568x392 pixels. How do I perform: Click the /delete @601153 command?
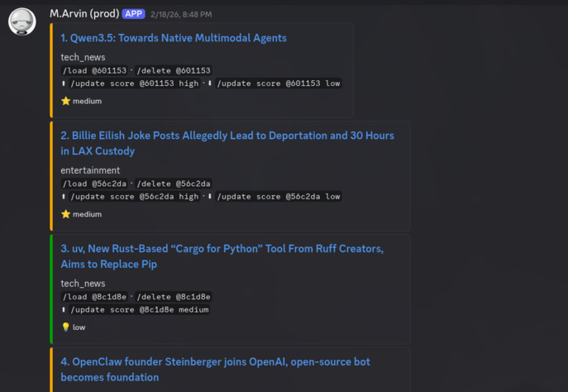click(x=174, y=71)
